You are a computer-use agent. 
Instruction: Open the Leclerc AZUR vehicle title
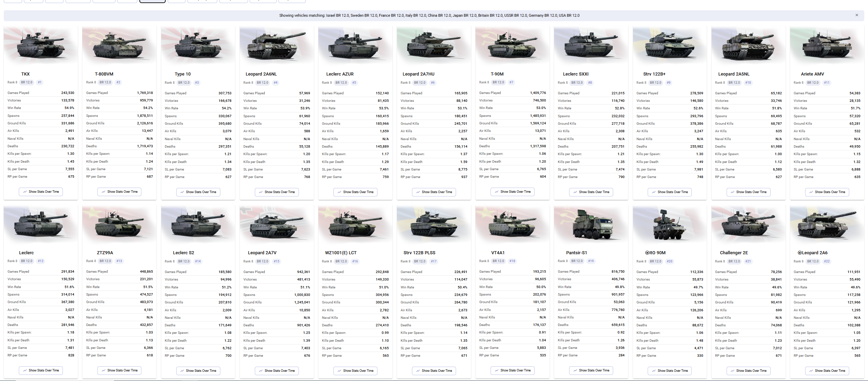(340, 74)
